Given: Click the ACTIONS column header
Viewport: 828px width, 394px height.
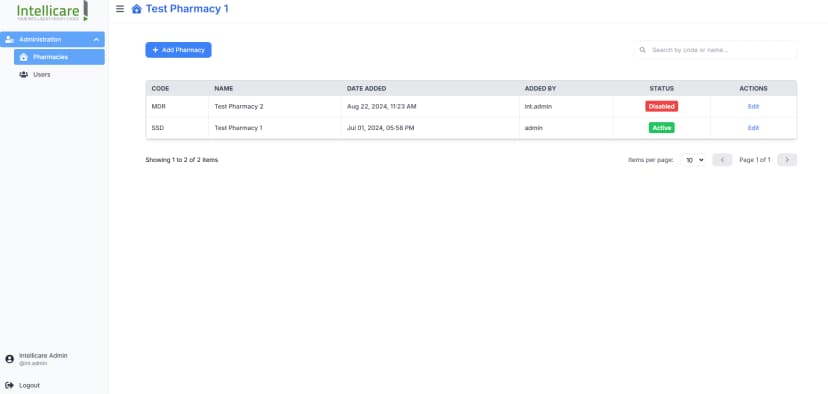Looking at the screenshot, I should pyautogui.click(x=753, y=89).
